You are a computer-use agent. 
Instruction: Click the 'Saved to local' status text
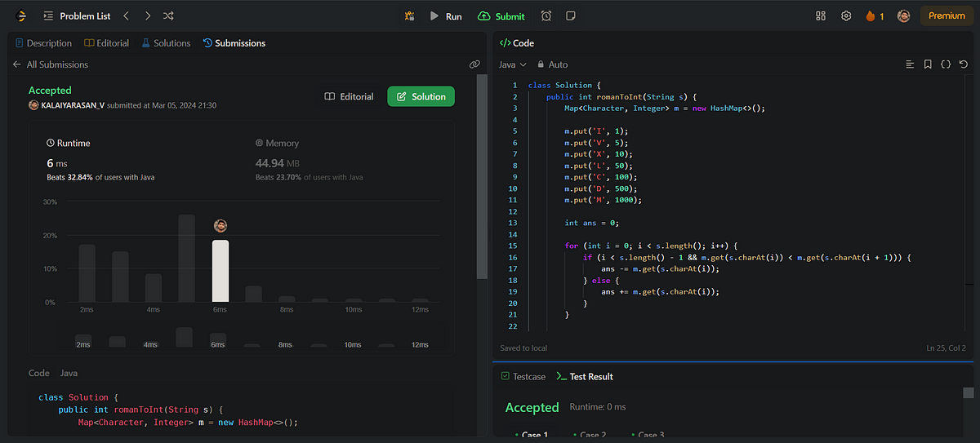(523, 348)
